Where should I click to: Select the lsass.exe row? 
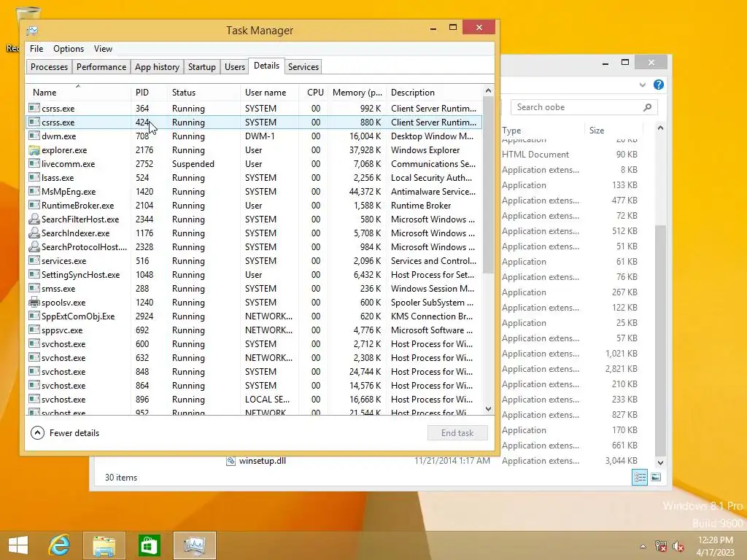pos(254,178)
